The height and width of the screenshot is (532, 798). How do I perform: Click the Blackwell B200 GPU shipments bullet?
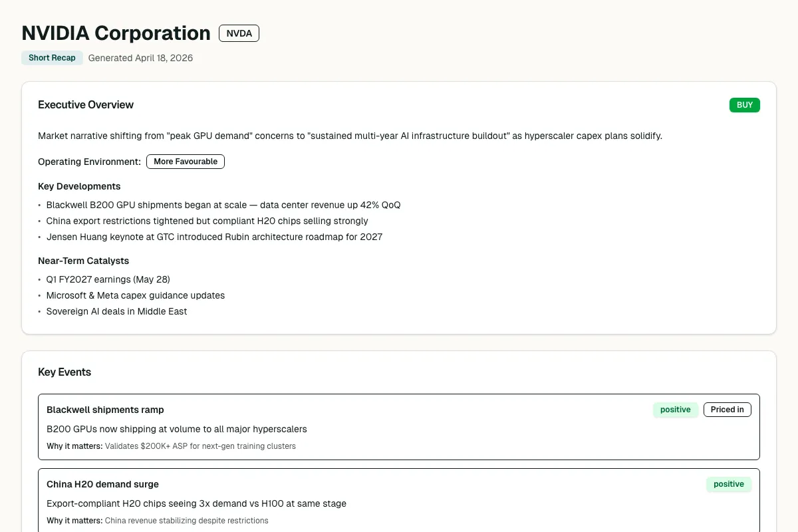click(x=223, y=205)
